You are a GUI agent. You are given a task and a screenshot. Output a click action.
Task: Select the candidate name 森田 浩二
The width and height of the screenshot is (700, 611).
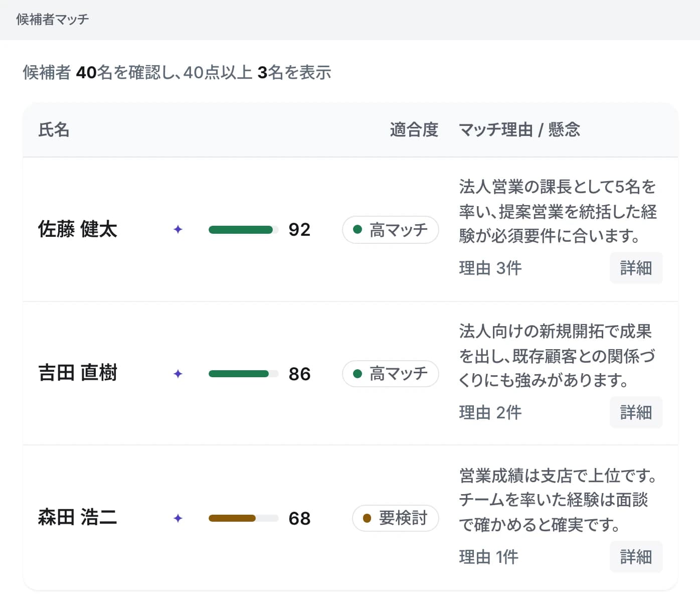[x=78, y=517]
